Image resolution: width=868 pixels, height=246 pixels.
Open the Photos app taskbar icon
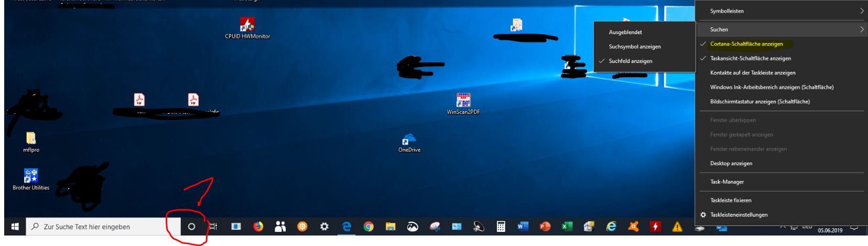tap(413, 227)
